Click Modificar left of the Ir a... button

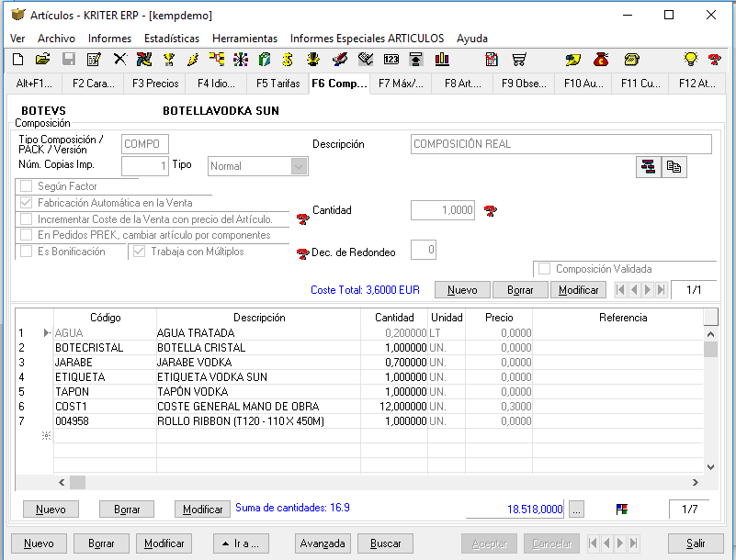[x=164, y=543]
